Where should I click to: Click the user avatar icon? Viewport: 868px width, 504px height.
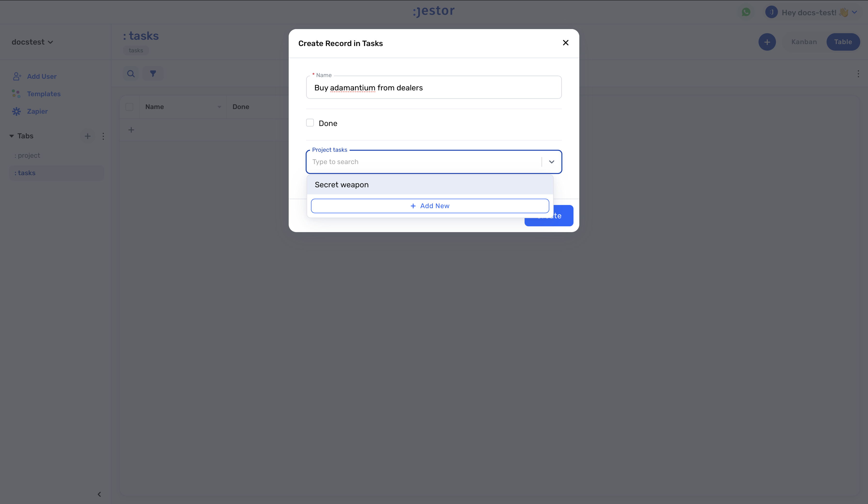tap(771, 12)
